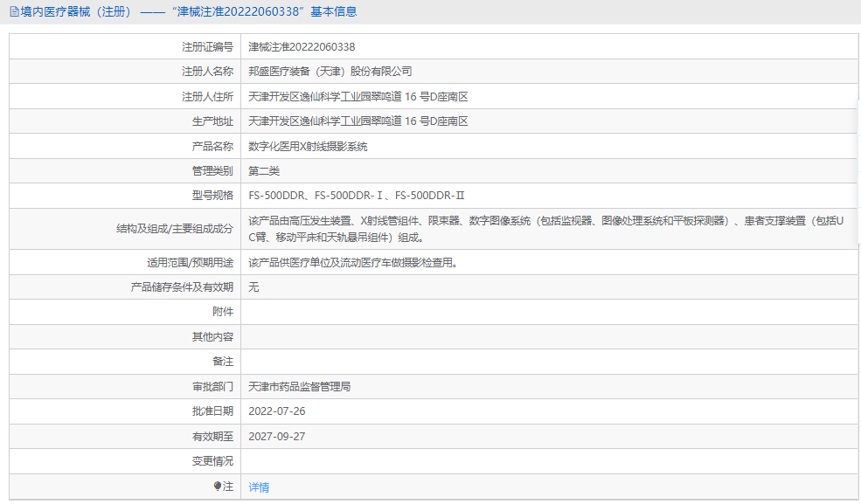Click registrant name 邦盛医疗装备（天津）股份有限公司
This screenshot has height=504, width=861.
(x=330, y=72)
